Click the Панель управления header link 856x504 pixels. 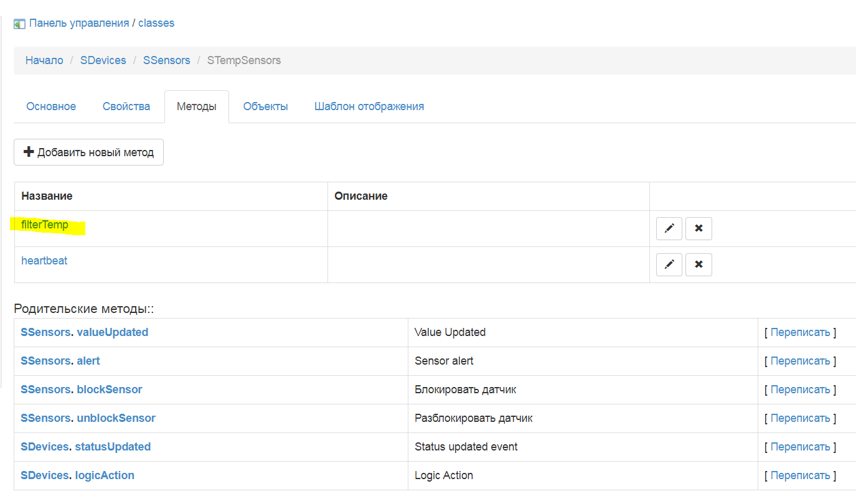[79, 23]
